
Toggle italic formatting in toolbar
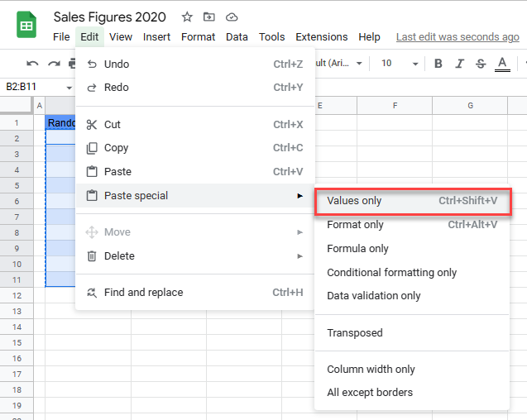(460, 64)
